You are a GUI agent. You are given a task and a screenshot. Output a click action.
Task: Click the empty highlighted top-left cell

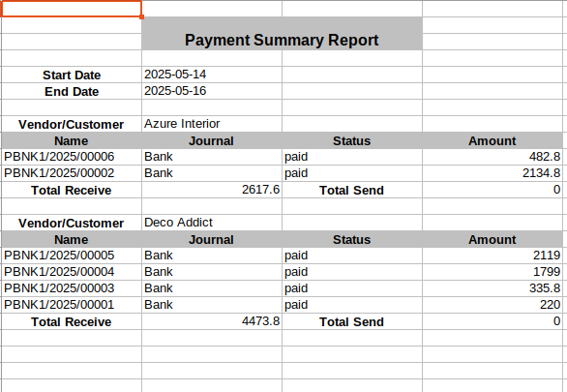[x=72, y=9]
